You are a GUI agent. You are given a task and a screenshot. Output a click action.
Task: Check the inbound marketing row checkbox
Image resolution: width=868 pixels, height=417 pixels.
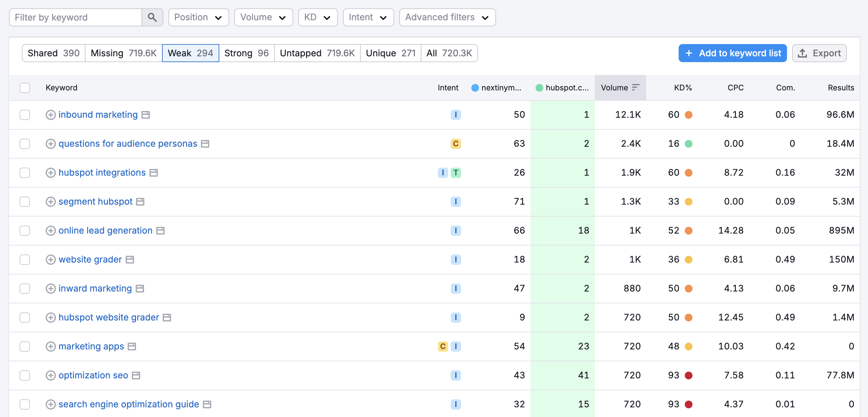(25, 115)
